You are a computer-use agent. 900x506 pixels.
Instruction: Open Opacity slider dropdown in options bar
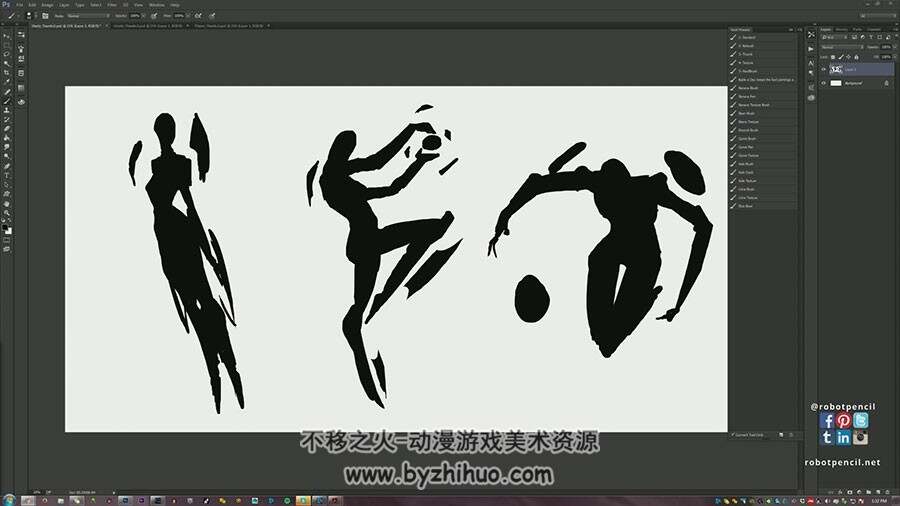pos(143,15)
